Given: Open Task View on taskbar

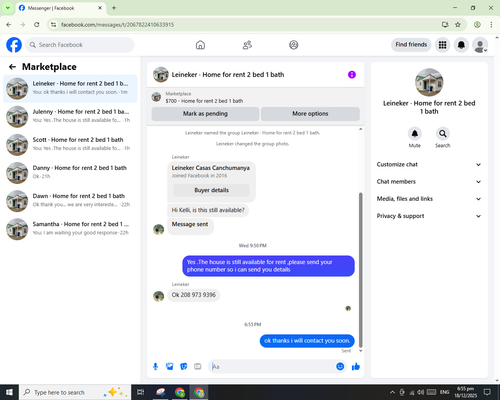Looking at the screenshot, I should coord(141,392).
